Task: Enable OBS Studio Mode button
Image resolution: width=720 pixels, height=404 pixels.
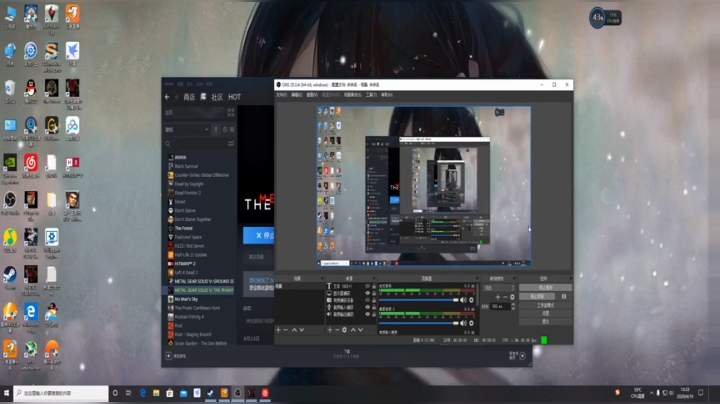Action: click(x=546, y=305)
